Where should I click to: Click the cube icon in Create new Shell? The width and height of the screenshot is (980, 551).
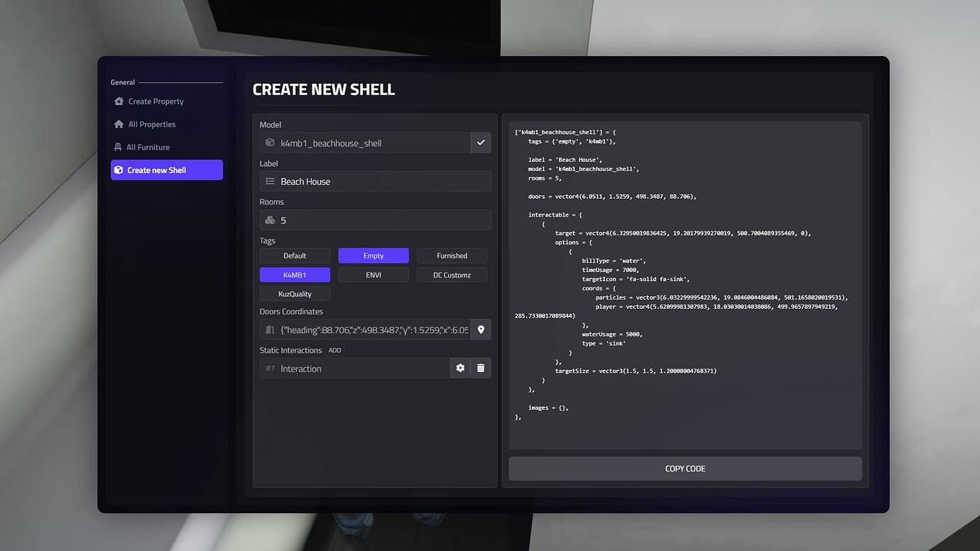point(119,170)
